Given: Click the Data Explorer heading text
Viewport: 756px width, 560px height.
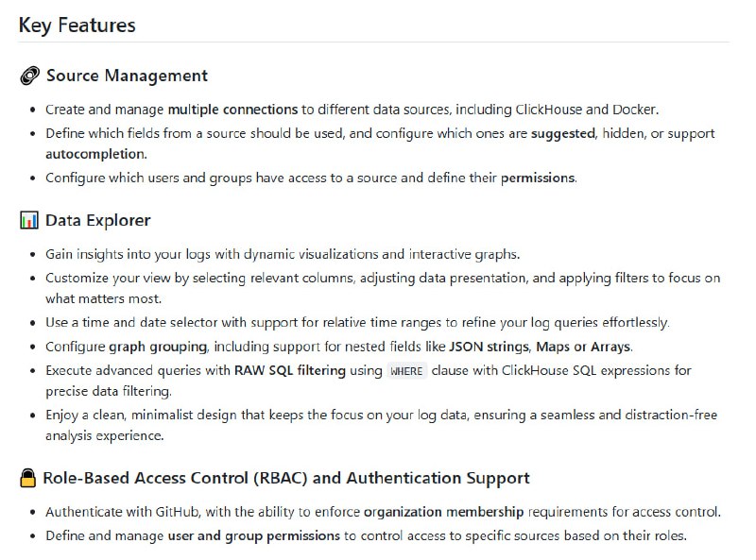Looking at the screenshot, I should [98, 221].
